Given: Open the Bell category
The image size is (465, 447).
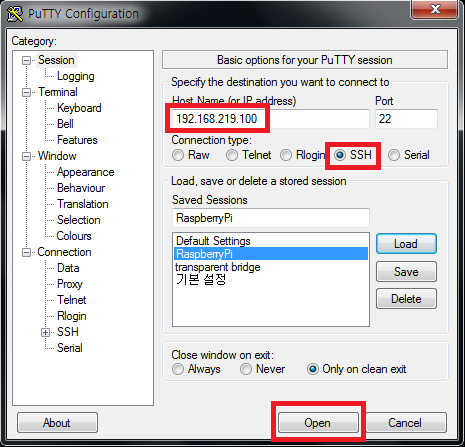Looking at the screenshot, I should pos(65,124).
